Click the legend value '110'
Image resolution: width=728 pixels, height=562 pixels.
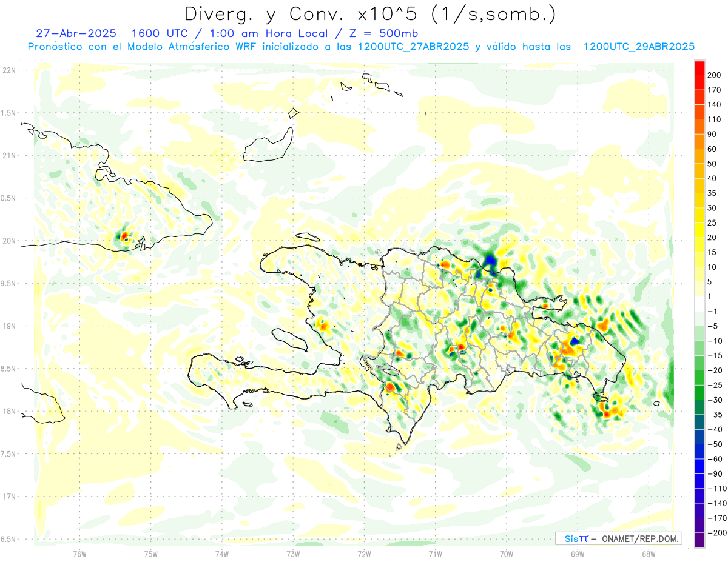(715, 119)
